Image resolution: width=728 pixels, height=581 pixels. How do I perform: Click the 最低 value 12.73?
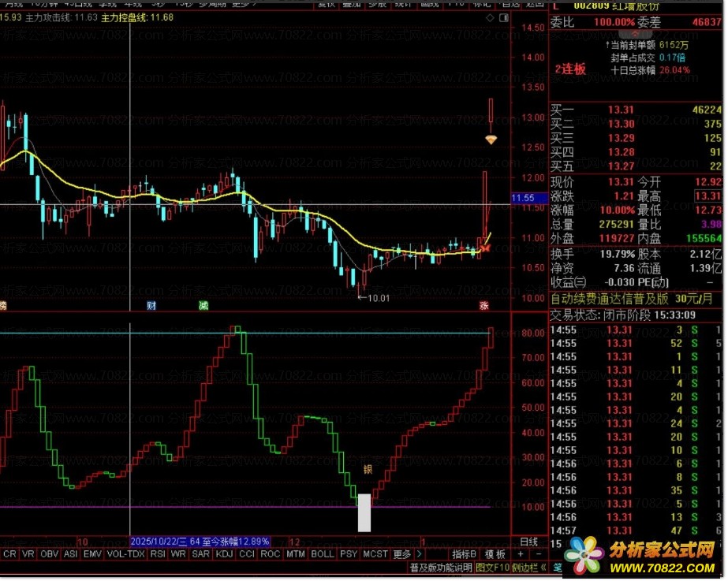coord(708,210)
